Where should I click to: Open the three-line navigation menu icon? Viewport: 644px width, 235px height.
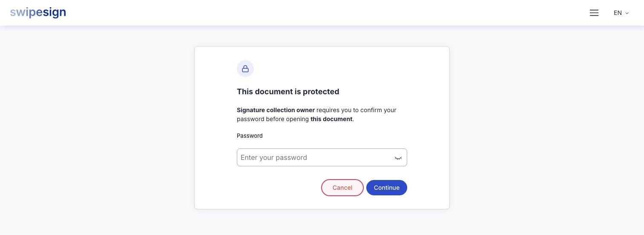(x=594, y=13)
